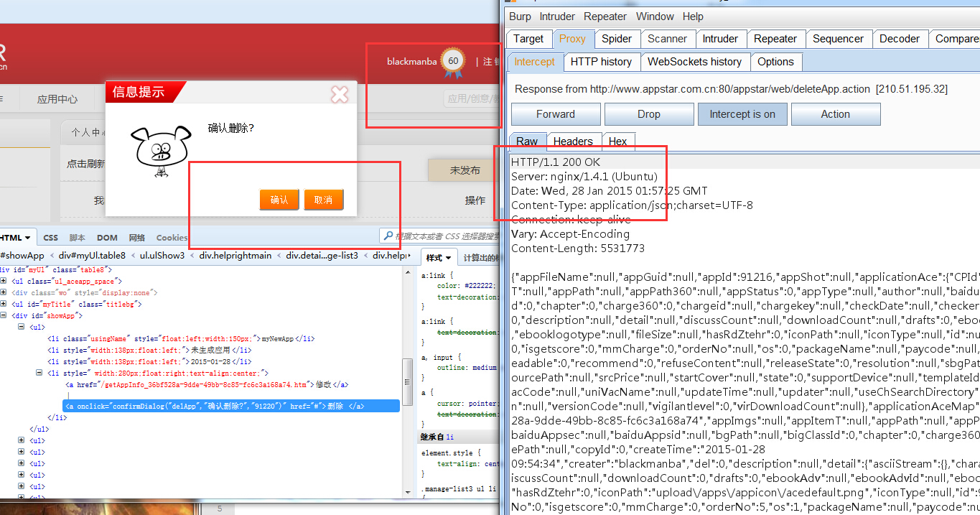Select the highlighted confirmDialog delApp anchor line

pos(231,407)
